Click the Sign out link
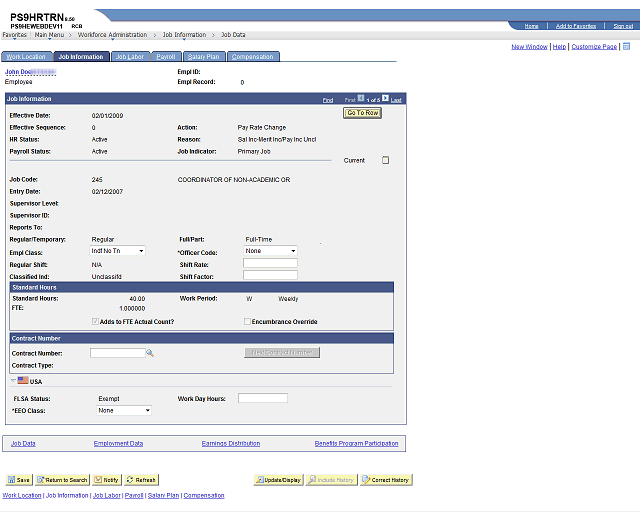 pos(623,26)
